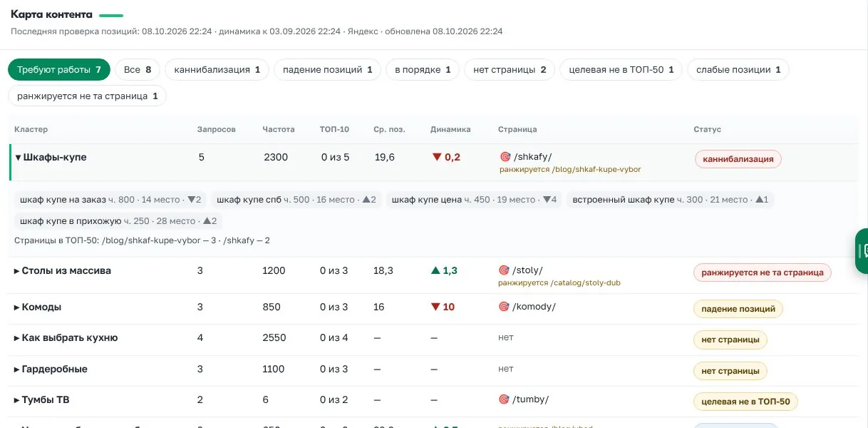Open 'ранжируется /catalog/stoly-dub' link
This screenshot has height=428, width=868.
coord(559,283)
